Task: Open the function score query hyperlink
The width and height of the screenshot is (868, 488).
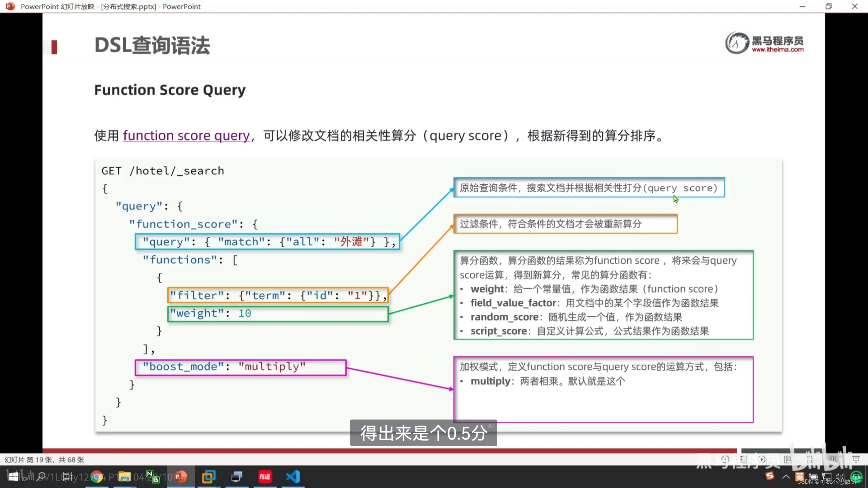Action: click(186, 135)
